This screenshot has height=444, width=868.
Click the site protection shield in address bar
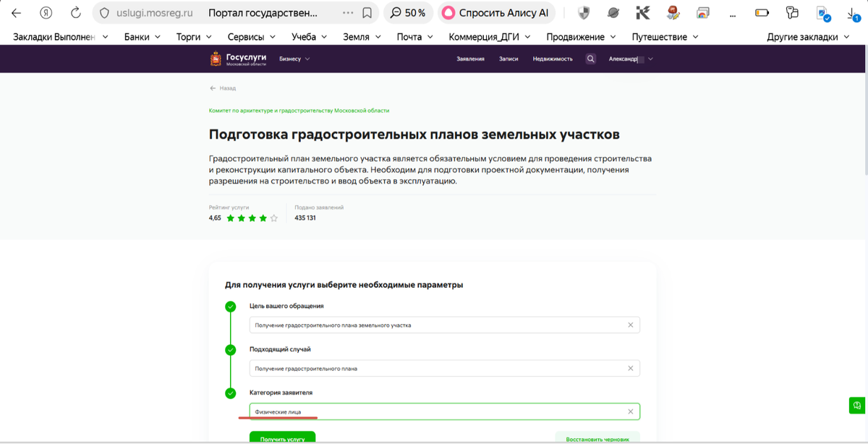point(103,13)
